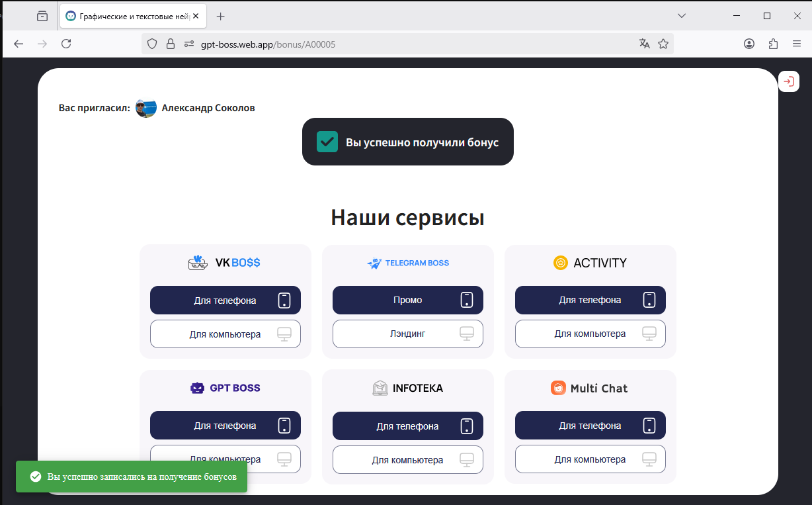
Task: Click the toast message about bonus signup
Action: coord(142,477)
